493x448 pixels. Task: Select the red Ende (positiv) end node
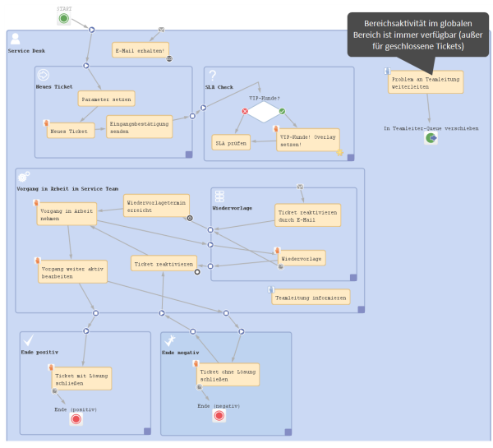76,419
